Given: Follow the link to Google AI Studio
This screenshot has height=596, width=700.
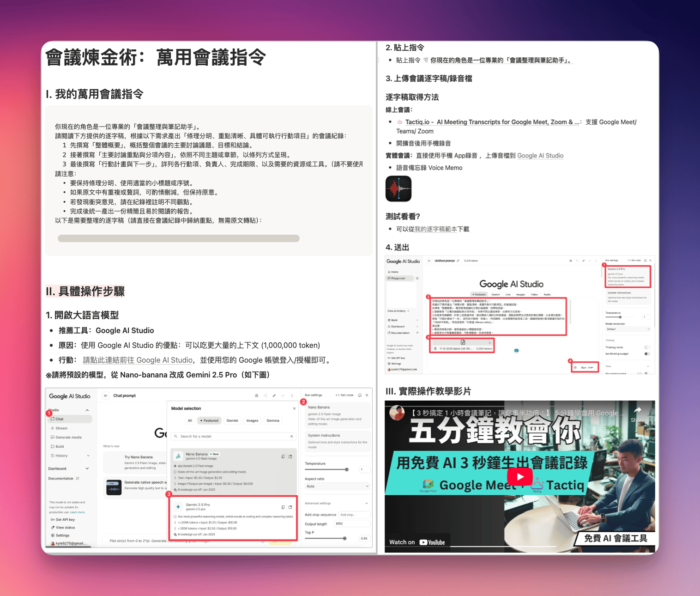Looking at the screenshot, I should tap(137, 360).
